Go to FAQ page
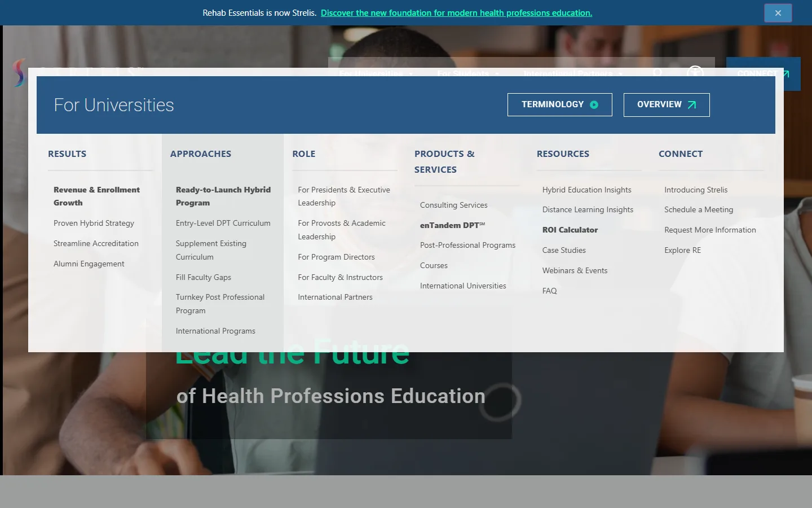 pyautogui.click(x=549, y=291)
